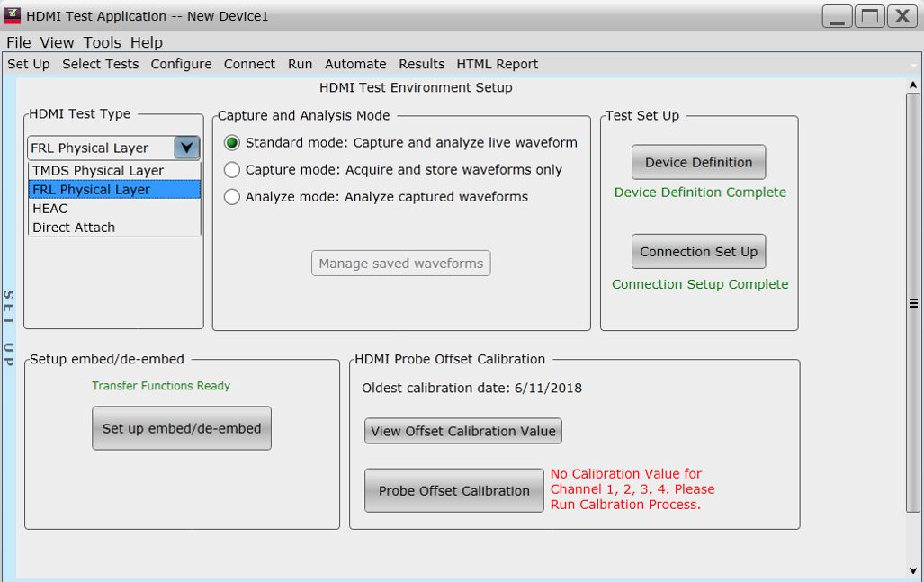Click the HDMI Test Type dropdown arrow
The image size is (924, 582).
pos(186,148)
